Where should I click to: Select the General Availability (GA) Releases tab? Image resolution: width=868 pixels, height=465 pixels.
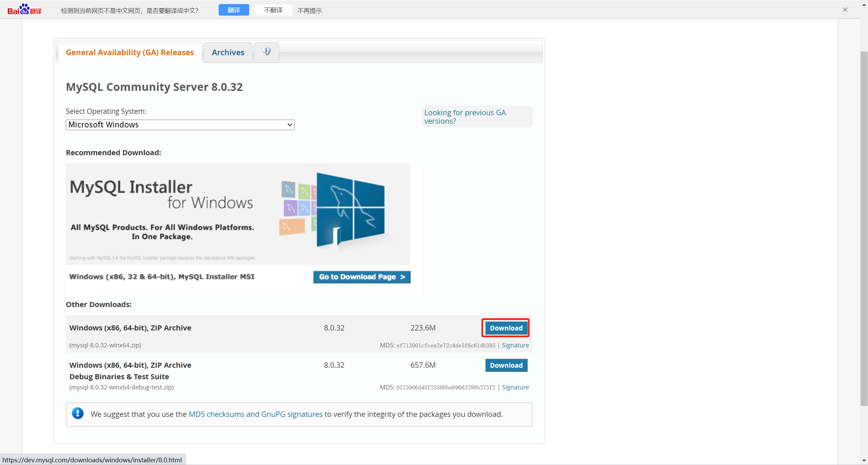tap(130, 53)
